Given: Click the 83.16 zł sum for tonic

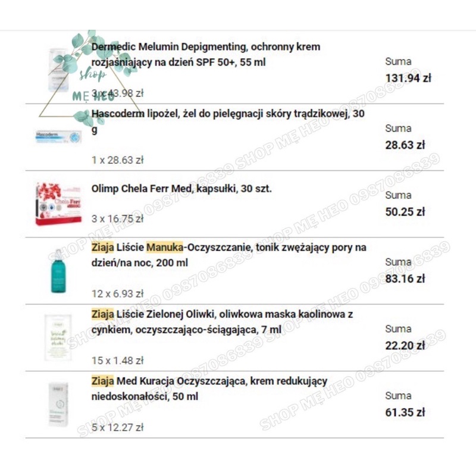Looking at the screenshot, I should click(405, 278).
